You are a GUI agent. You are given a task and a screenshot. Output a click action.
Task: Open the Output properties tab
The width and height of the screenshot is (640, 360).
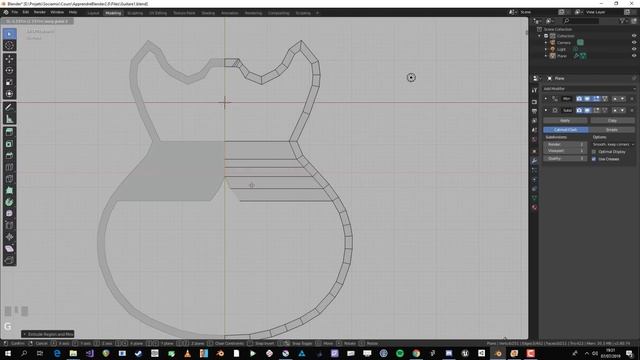(534, 111)
